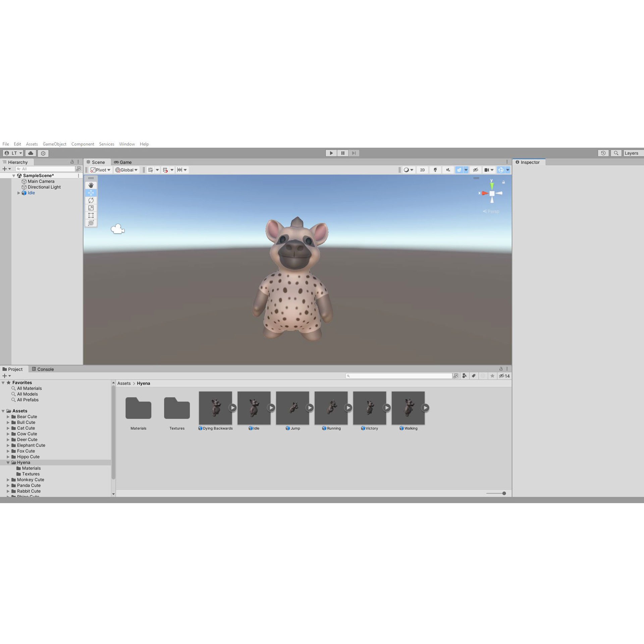Viewport: 644px width, 644px height.
Task: Open the Global orientation dropdown
Action: (126, 170)
